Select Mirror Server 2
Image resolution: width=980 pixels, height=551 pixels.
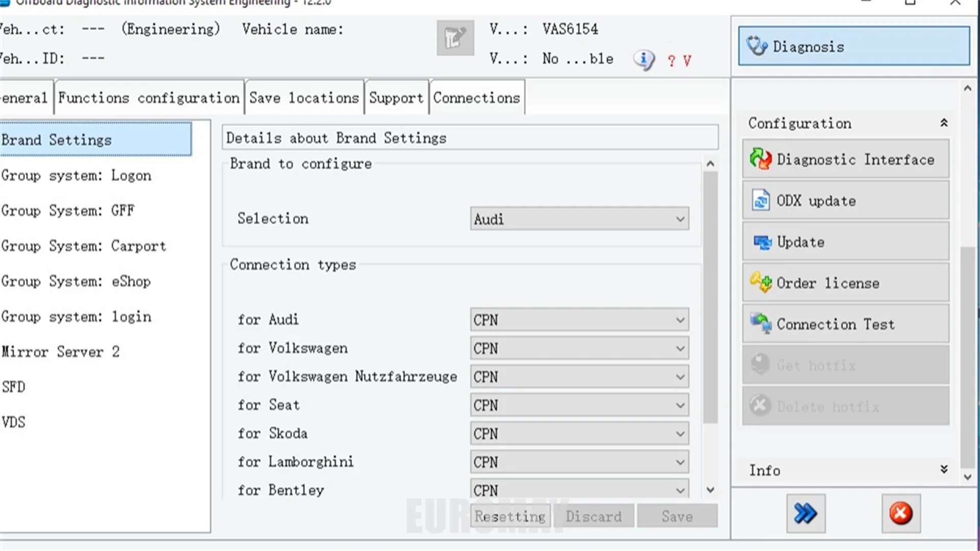[x=61, y=352]
